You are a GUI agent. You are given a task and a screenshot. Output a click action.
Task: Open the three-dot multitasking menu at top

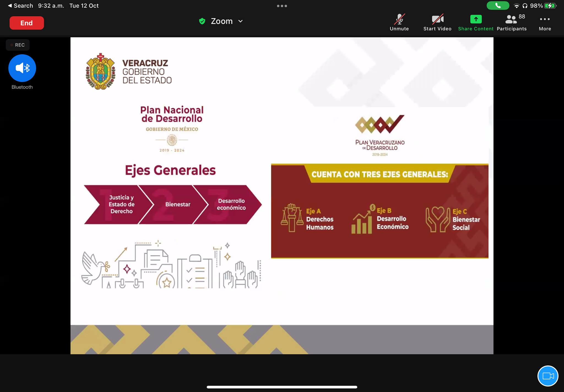point(282,6)
